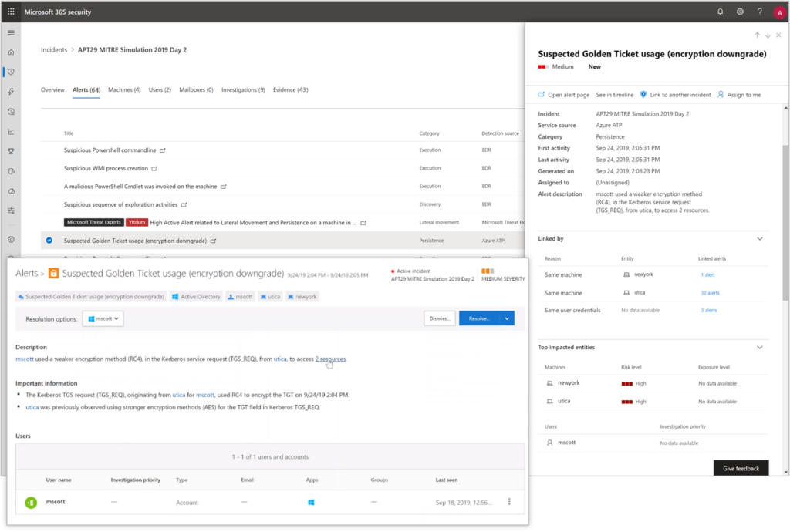Switch to the Evidence (43) tab

click(290, 90)
